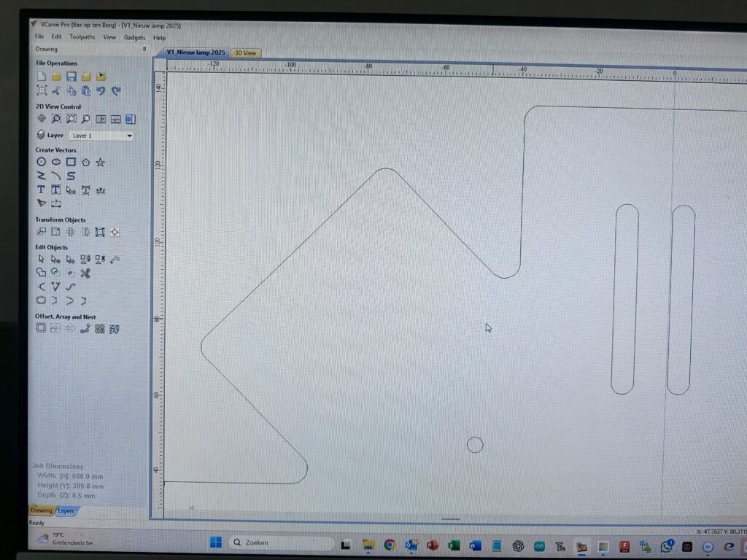Open the File menu
This screenshot has width=747, height=560.
tap(39, 36)
